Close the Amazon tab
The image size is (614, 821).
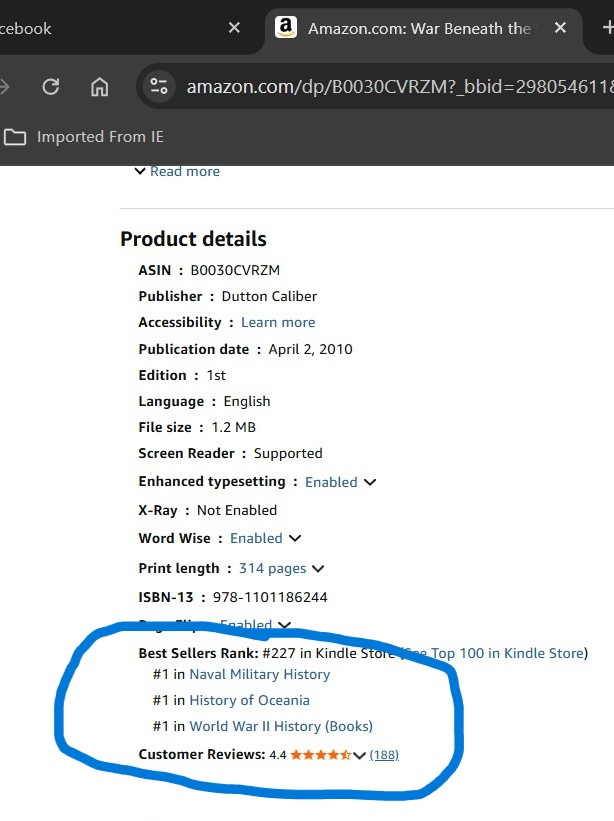[561, 28]
